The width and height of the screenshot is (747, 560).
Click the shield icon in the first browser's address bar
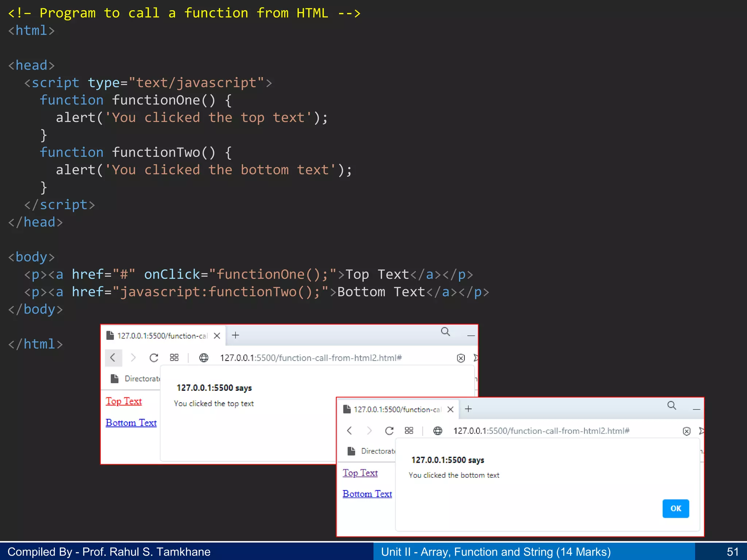pyautogui.click(x=461, y=358)
